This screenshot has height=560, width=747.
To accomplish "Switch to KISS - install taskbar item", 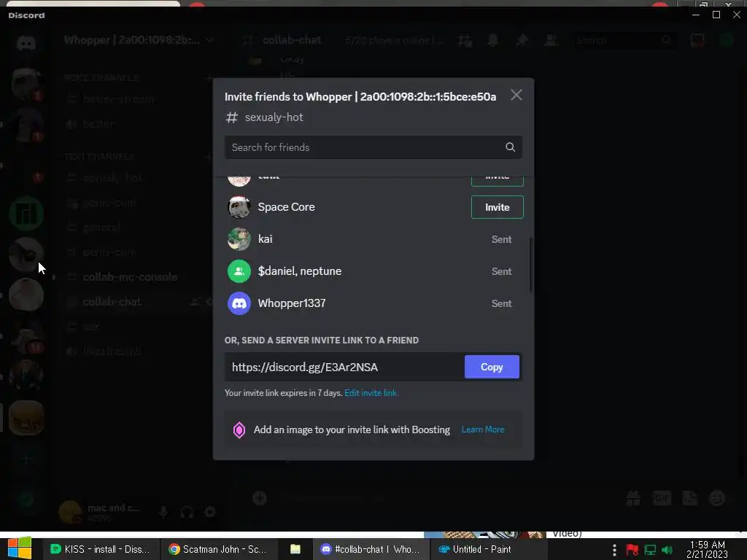I will pos(100,550).
